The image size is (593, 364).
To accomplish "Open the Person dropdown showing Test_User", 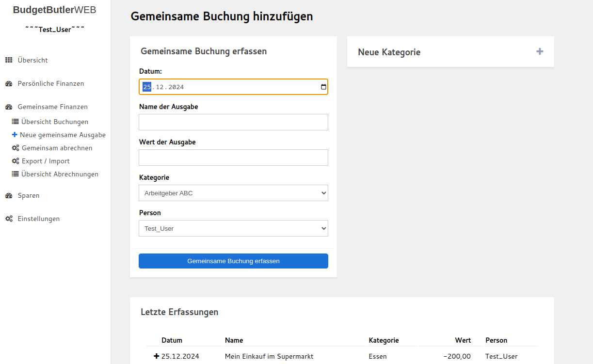I will tap(233, 228).
